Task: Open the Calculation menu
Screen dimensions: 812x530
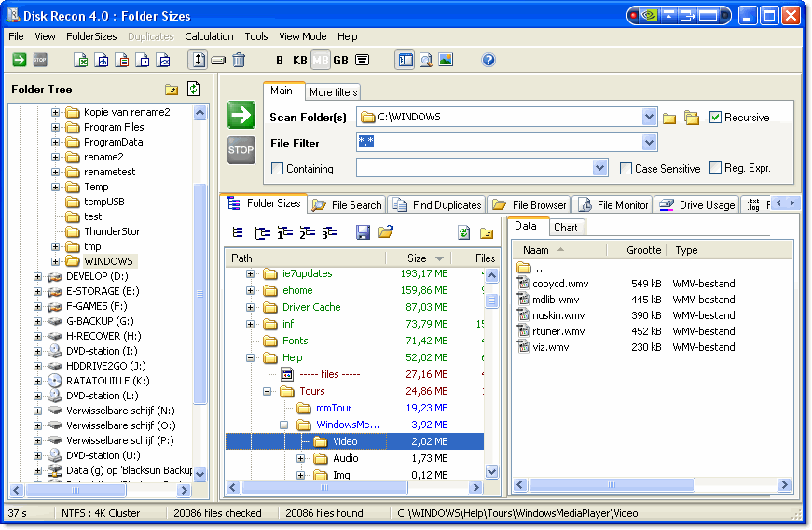Action: [x=209, y=36]
